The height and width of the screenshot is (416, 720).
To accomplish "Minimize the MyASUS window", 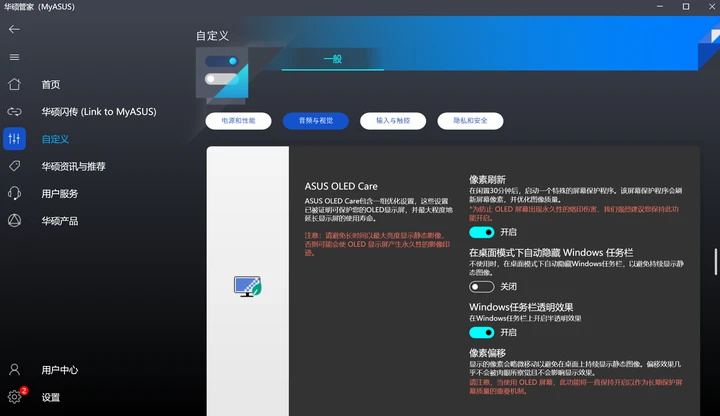I will [x=660, y=6].
